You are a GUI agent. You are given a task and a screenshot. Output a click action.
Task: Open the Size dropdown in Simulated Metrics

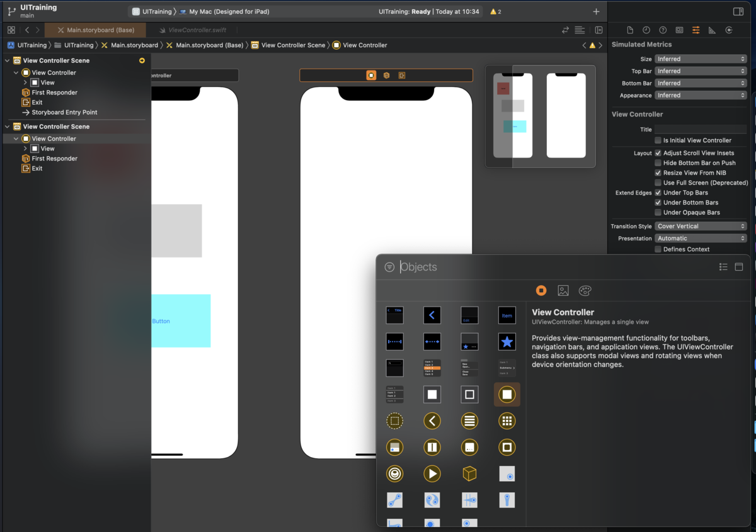pyautogui.click(x=701, y=59)
